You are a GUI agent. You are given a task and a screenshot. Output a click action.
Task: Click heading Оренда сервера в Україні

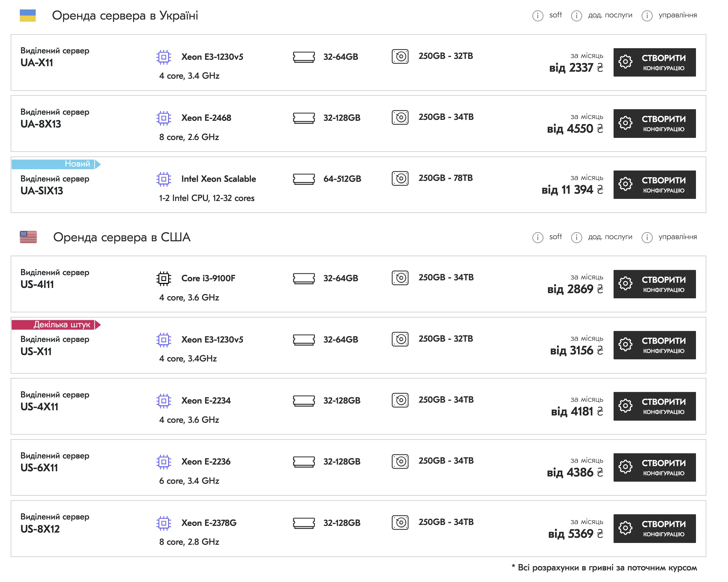pos(125,16)
